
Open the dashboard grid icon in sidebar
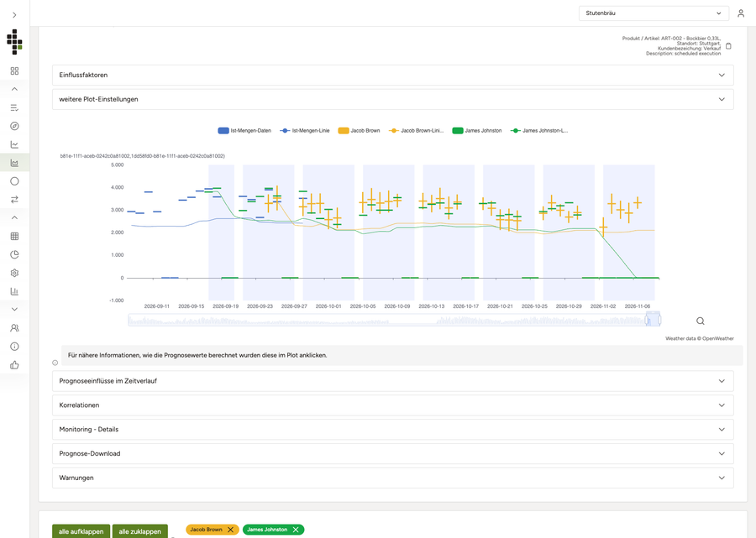pos(14,71)
